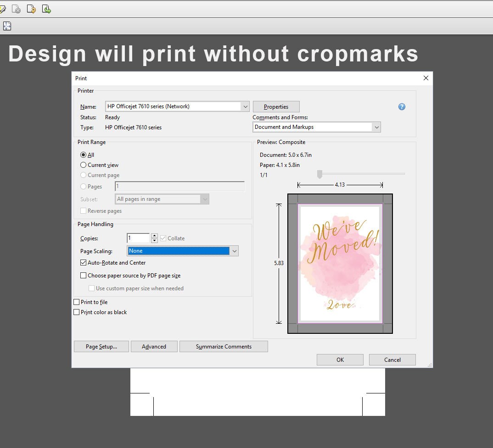Click the Advanced button

pyautogui.click(x=154, y=347)
